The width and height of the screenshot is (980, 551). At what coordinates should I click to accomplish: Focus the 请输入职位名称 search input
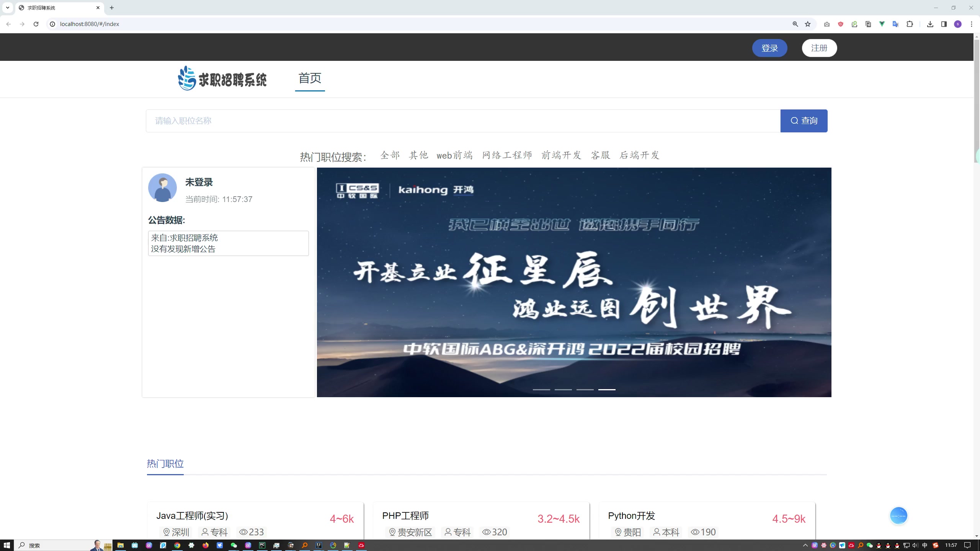463,121
